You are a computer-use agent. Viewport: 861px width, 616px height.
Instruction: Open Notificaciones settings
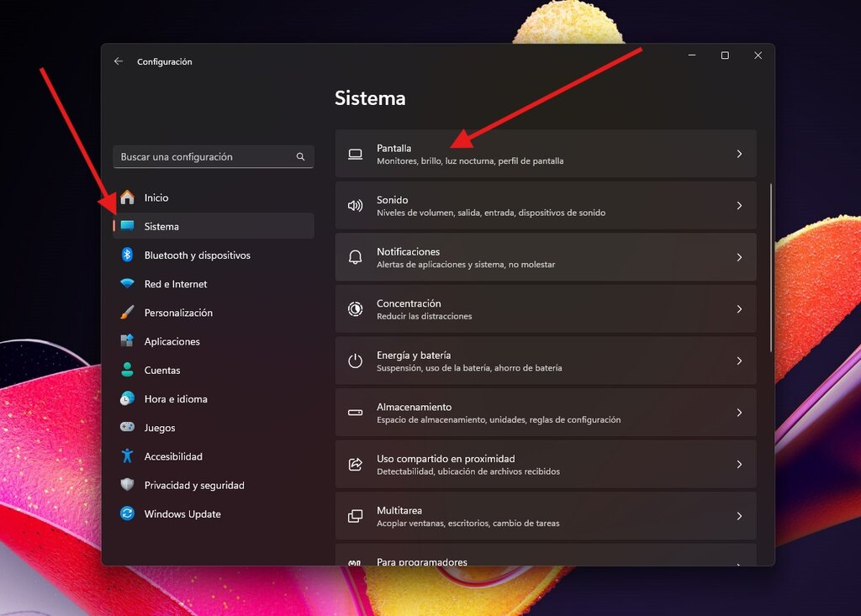coord(546,257)
